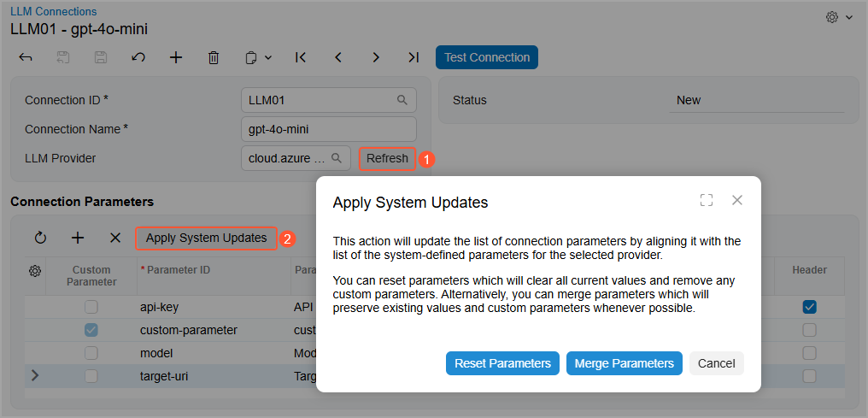
Task: Click the LLM Provider lookup magnifier icon
Action: pyautogui.click(x=336, y=158)
